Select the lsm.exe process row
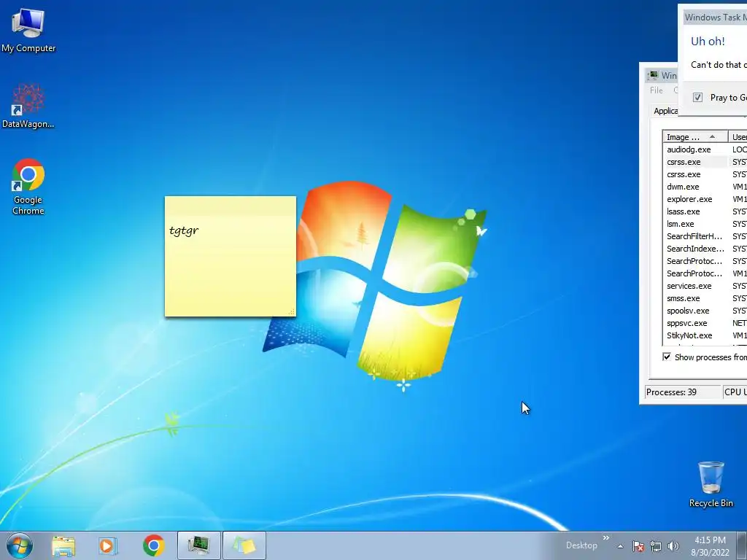The image size is (747, 560). point(705,224)
